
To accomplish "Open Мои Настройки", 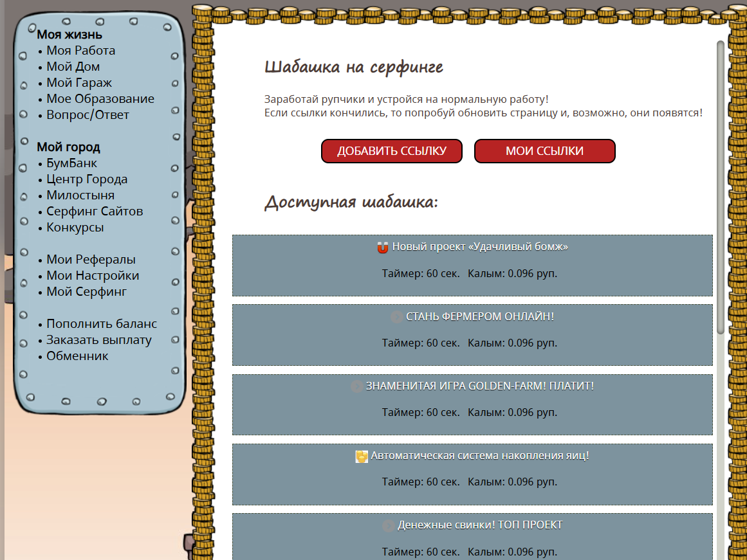I will pos(93,276).
